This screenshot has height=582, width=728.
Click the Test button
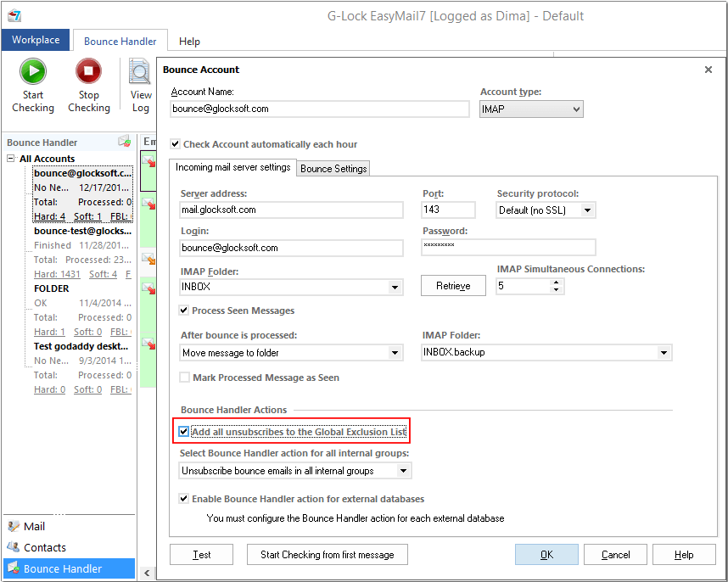pos(201,555)
